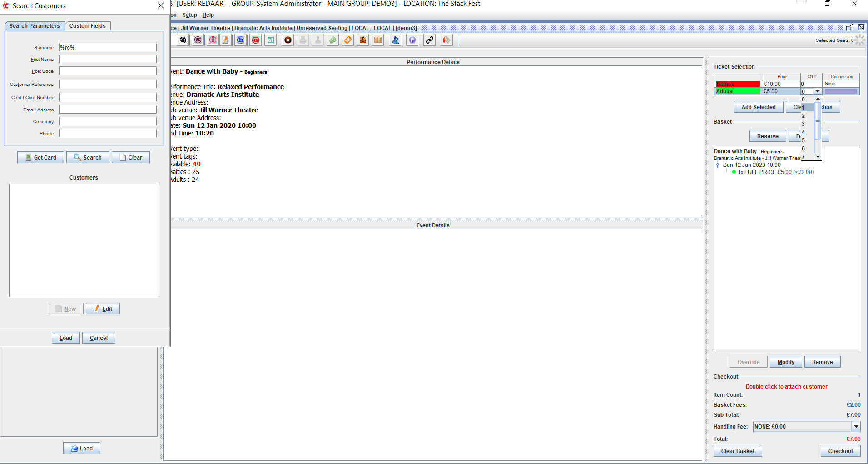Collapse the Sun 12 Jan 2020 basket node
The height and width of the screenshot is (464, 868).
tap(718, 165)
